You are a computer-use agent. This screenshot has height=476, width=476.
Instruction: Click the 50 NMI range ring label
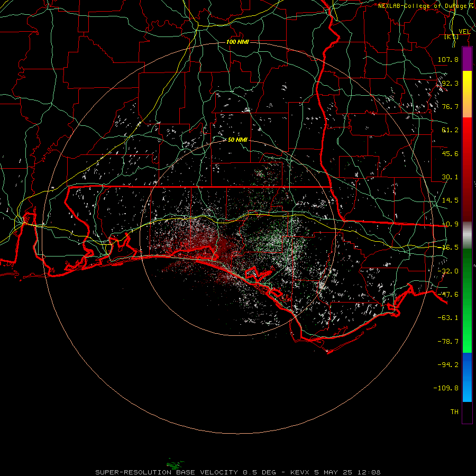point(237,140)
